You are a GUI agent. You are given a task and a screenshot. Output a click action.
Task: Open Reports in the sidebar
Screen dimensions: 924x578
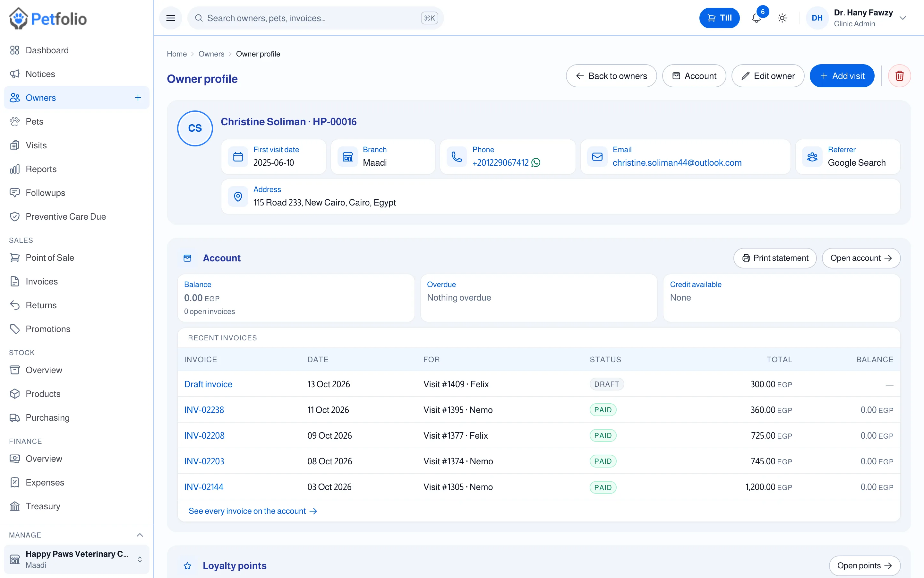(x=76, y=169)
